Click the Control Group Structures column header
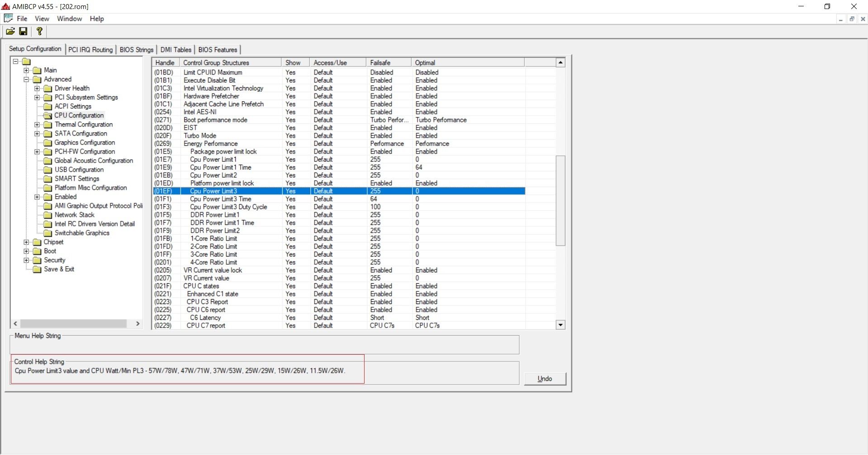Image resolution: width=868 pixels, height=455 pixels. [230, 63]
